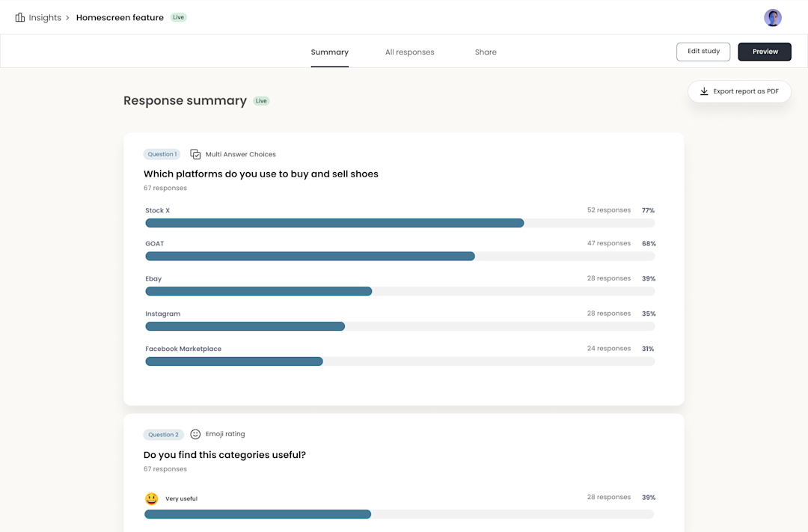
Task: Click the Edit study button
Action: (703, 52)
